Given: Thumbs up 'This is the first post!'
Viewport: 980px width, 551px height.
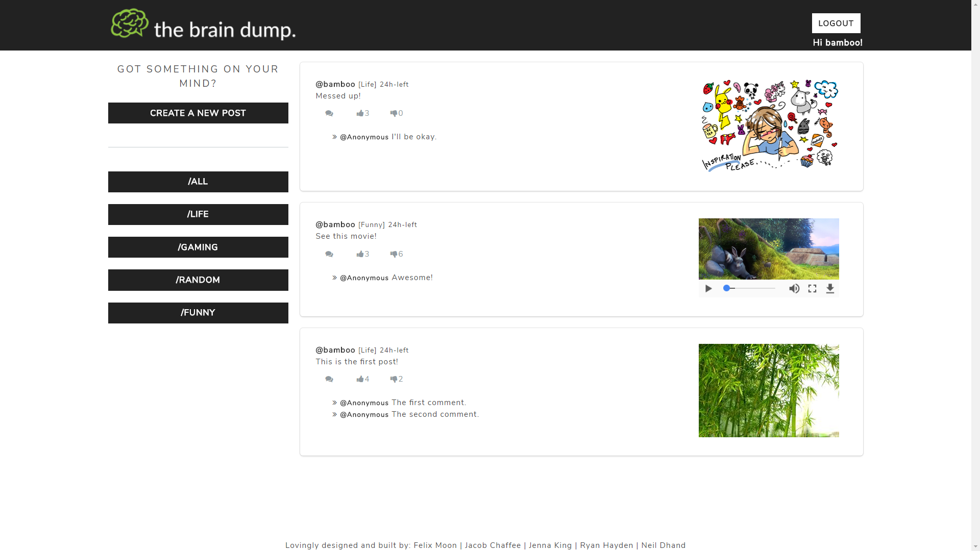Looking at the screenshot, I should (360, 379).
